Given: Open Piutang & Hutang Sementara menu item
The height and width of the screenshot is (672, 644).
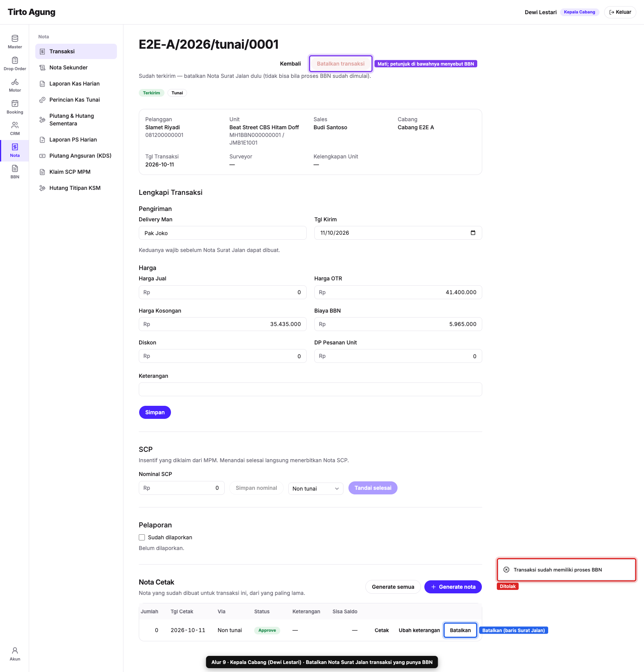Looking at the screenshot, I should (x=76, y=120).
